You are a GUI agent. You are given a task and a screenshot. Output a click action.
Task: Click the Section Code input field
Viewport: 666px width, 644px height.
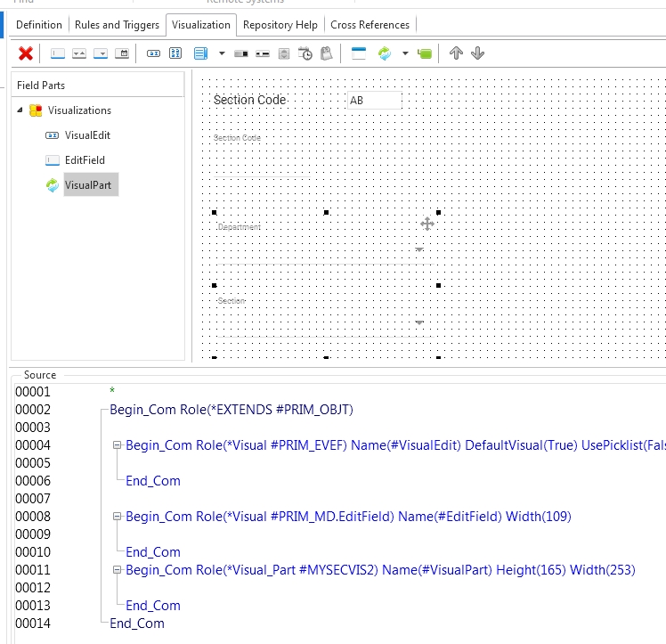click(373, 101)
